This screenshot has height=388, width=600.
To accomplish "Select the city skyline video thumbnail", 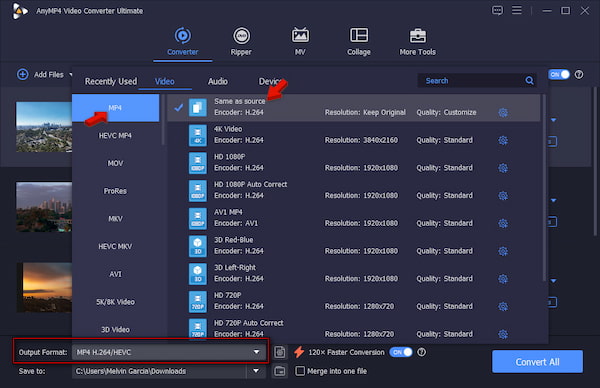I will 44,207.
